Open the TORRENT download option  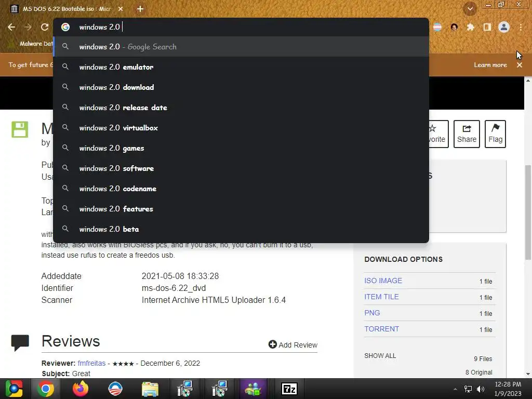(x=381, y=329)
